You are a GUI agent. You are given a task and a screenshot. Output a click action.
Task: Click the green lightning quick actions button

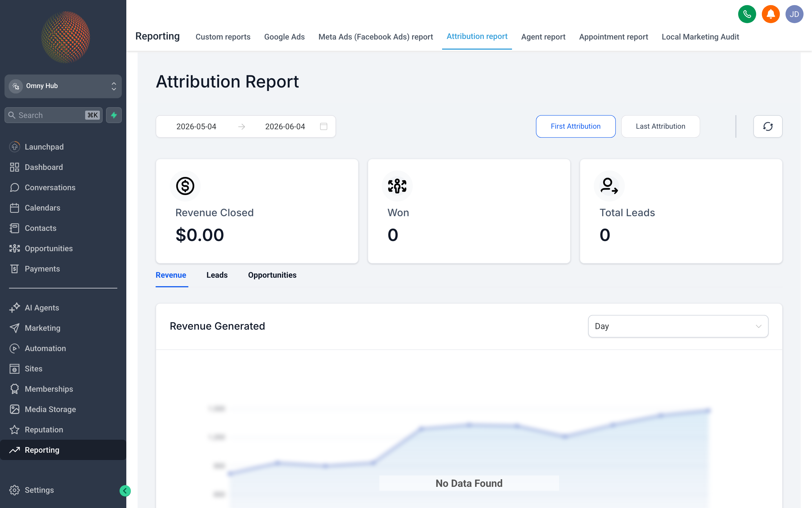coord(114,115)
